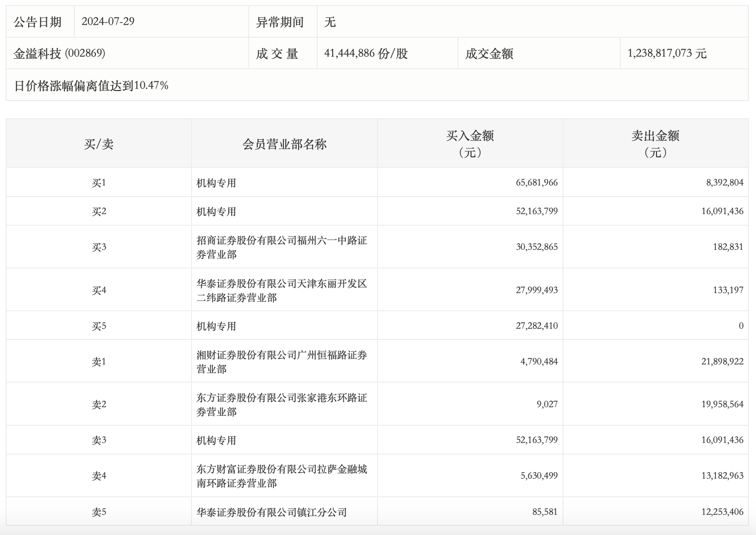
Task: Click the 买/卖 column header
Action: point(99,144)
